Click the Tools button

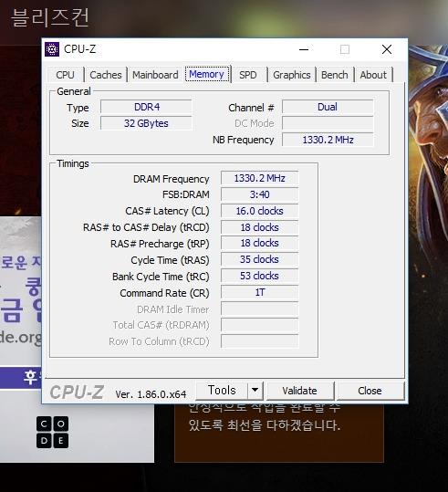[222, 391]
